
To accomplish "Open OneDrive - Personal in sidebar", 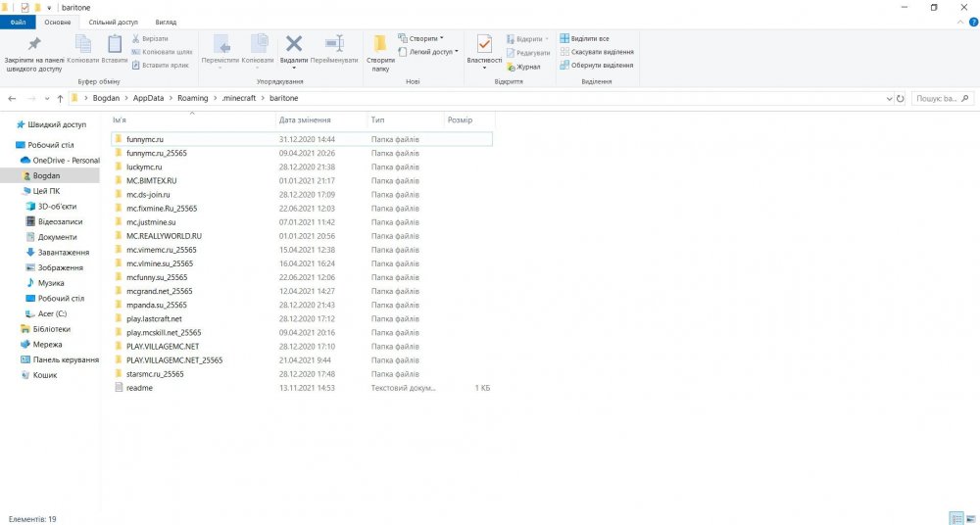I will [x=60, y=160].
